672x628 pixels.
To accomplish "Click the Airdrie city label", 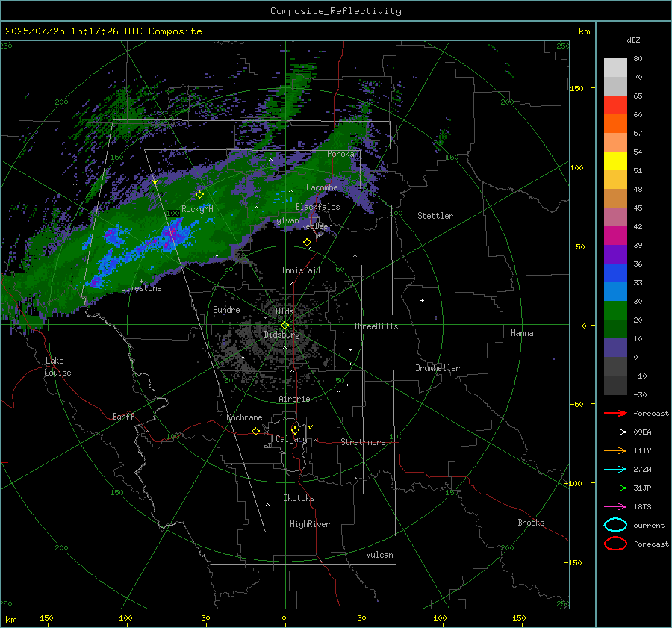I will coord(294,399).
